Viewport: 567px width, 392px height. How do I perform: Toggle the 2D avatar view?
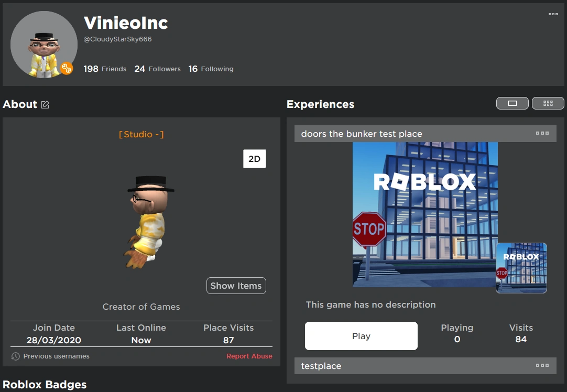coord(254,158)
